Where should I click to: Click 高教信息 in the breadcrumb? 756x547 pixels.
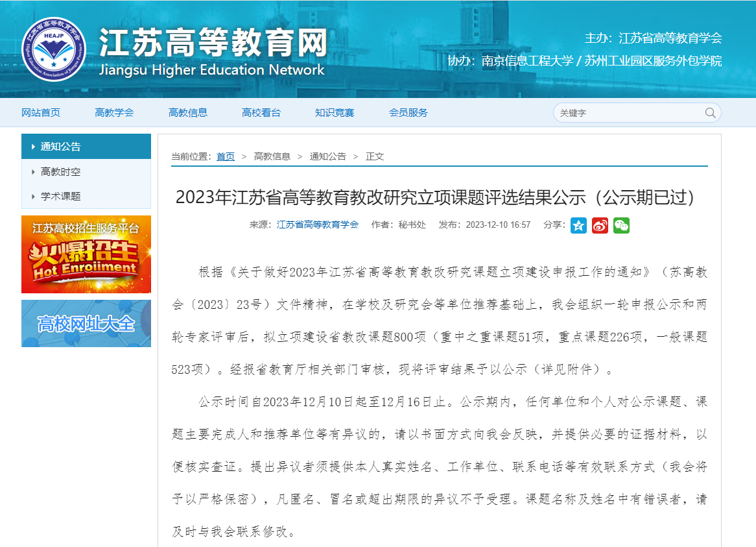click(272, 156)
